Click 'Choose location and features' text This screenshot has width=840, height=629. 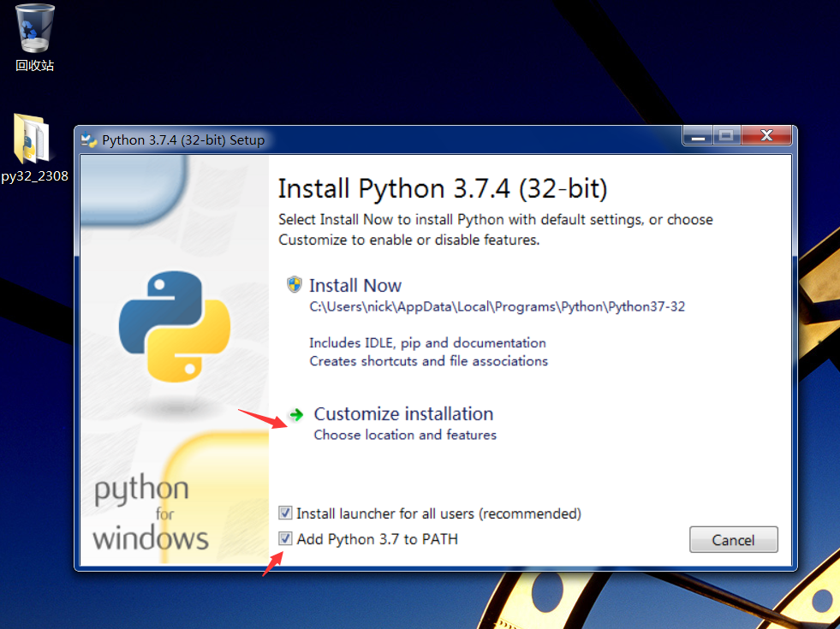coord(405,435)
